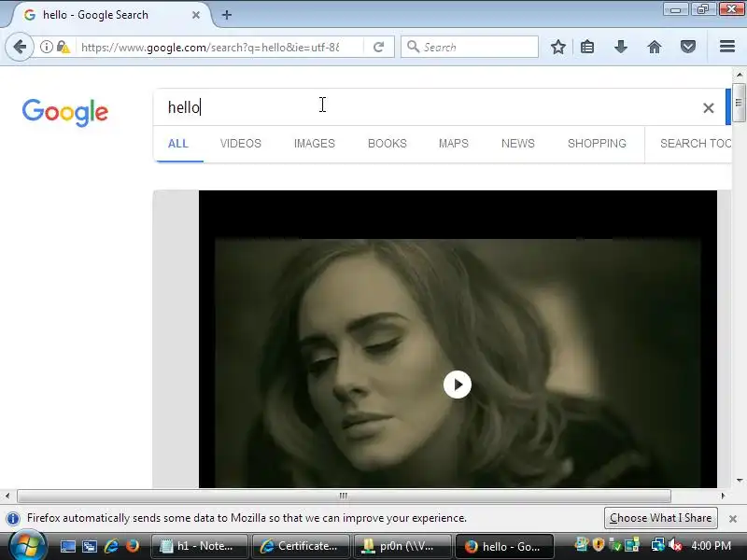Go to the Firefox home page icon
The image size is (747, 560).
click(655, 47)
